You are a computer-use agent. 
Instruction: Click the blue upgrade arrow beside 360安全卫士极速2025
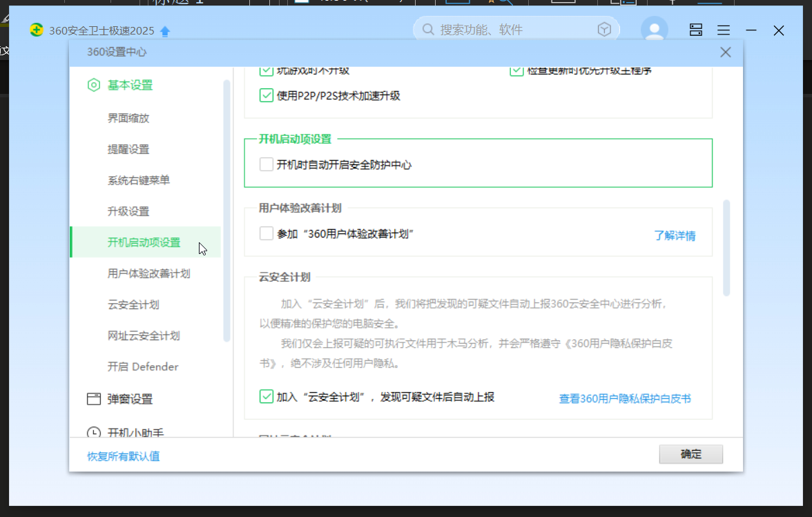165,31
